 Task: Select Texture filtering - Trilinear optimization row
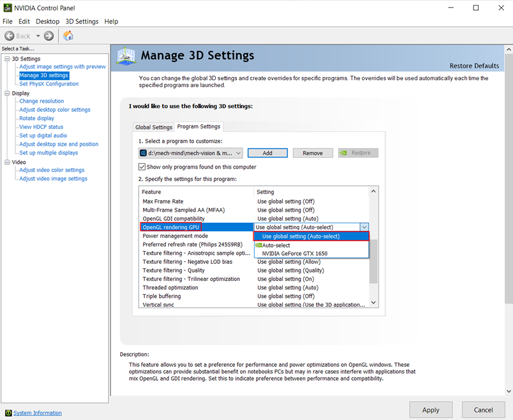tap(254, 279)
